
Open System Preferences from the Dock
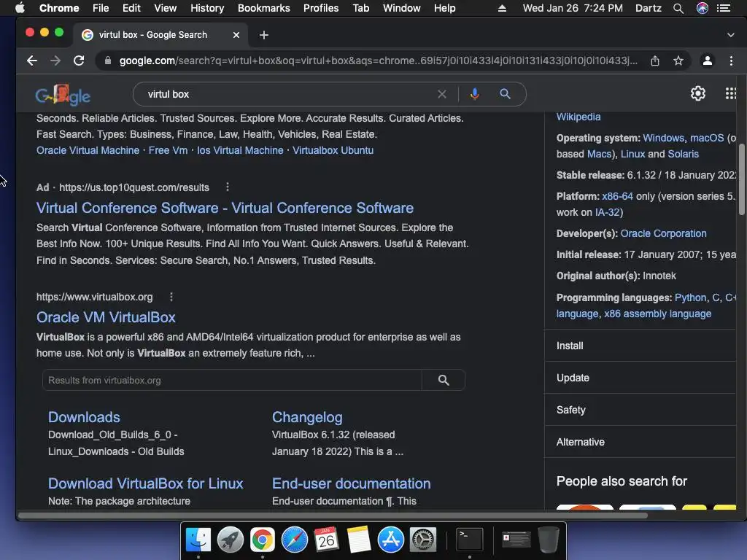[x=423, y=540]
